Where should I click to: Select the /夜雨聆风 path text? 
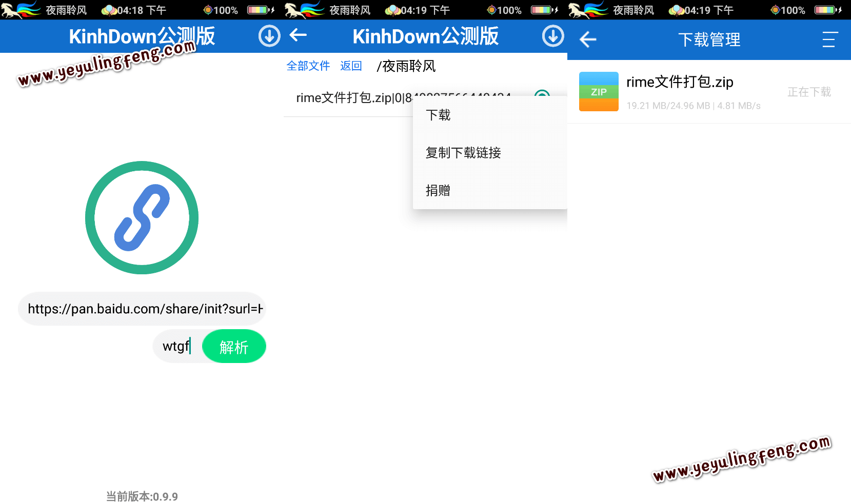tap(406, 66)
